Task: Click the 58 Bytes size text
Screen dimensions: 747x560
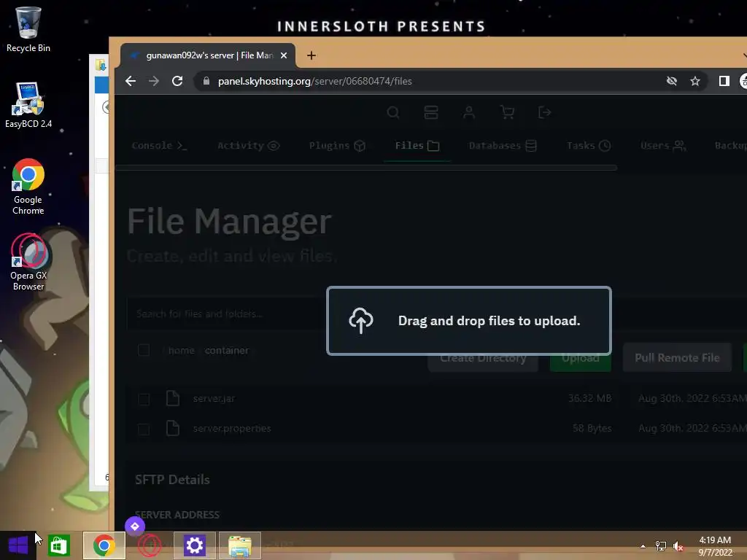Action: pos(592,428)
